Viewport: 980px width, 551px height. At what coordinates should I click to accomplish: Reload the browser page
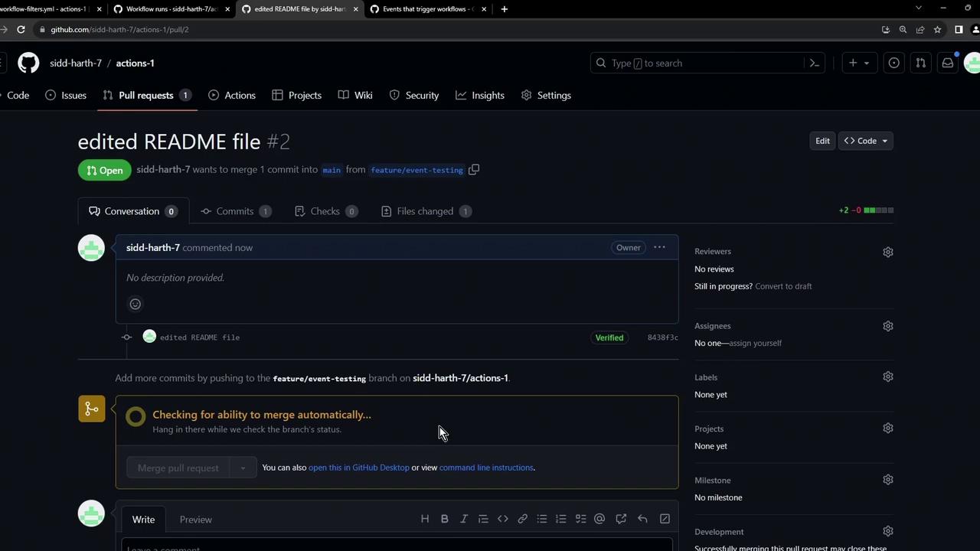21,29
